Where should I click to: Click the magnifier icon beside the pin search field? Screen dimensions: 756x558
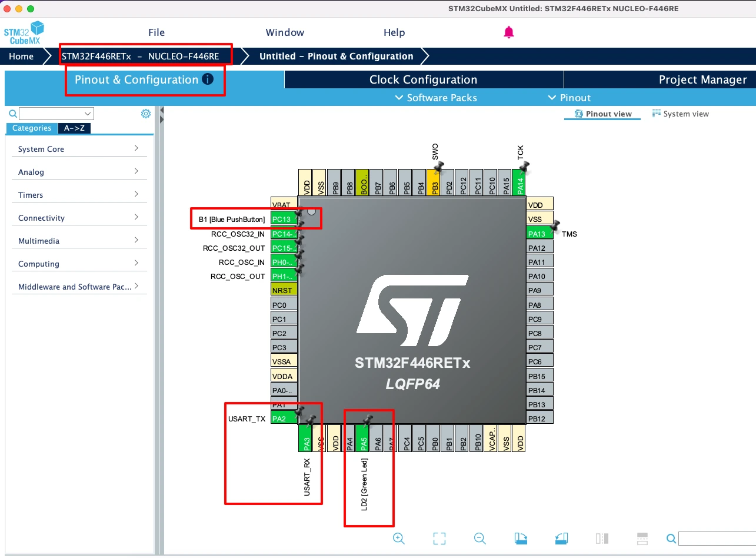point(671,539)
